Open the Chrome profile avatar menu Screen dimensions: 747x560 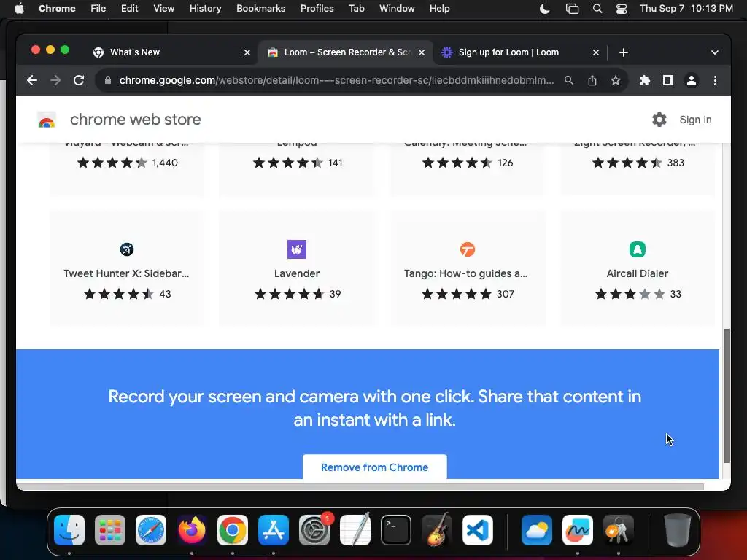(x=692, y=80)
